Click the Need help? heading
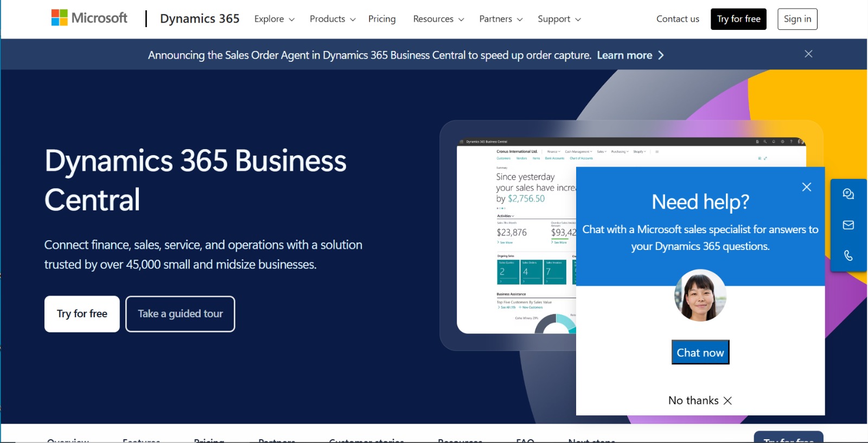Screen dimensions: 868x443 pos(700,202)
